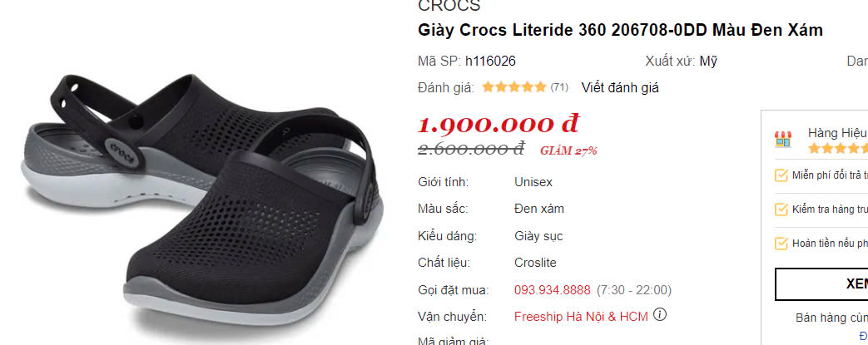The width and height of the screenshot is (868, 345).
Task: Click the review count (71)
Action: tap(559, 87)
